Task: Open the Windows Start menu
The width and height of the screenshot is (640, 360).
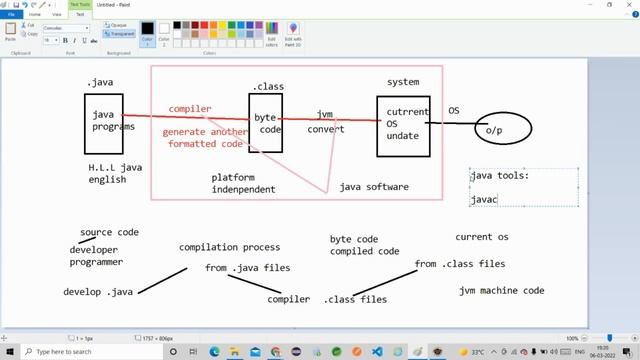Action: (10, 351)
